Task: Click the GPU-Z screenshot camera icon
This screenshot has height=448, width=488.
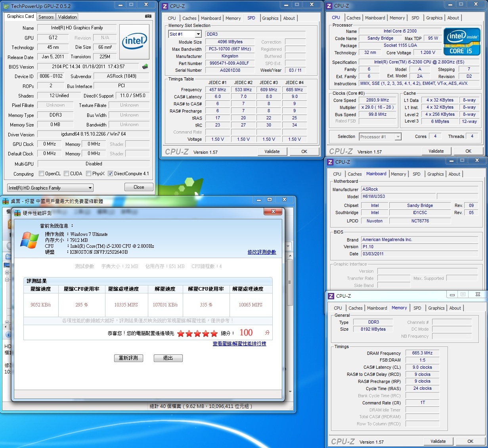Action: [x=148, y=16]
